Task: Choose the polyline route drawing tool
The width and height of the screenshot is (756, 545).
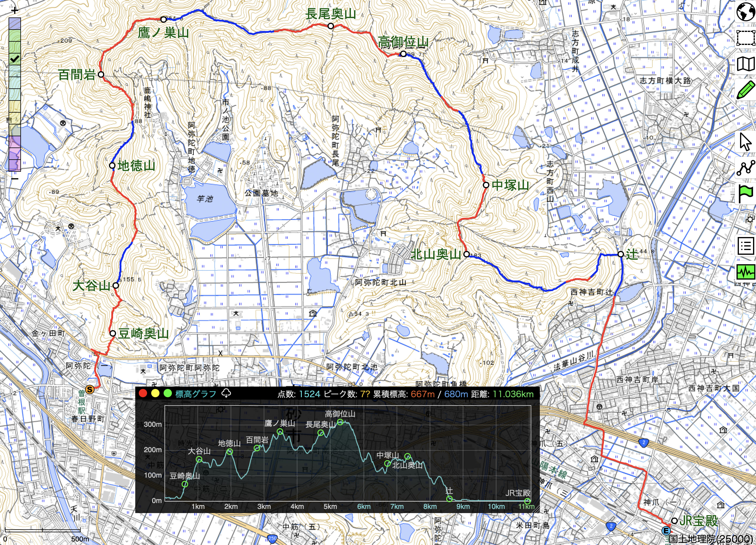Action: pyautogui.click(x=745, y=168)
